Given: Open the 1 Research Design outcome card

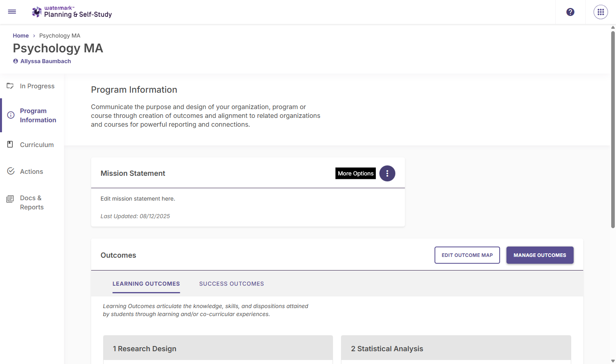Looking at the screenshot, I should [x=218, y=348].
